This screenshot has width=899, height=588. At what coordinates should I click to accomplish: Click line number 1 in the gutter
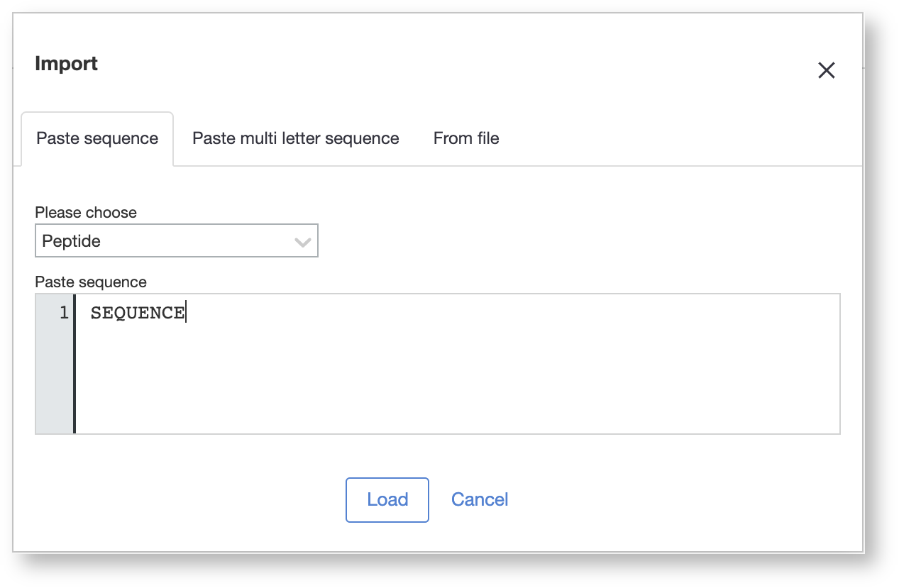coord(64,313)
